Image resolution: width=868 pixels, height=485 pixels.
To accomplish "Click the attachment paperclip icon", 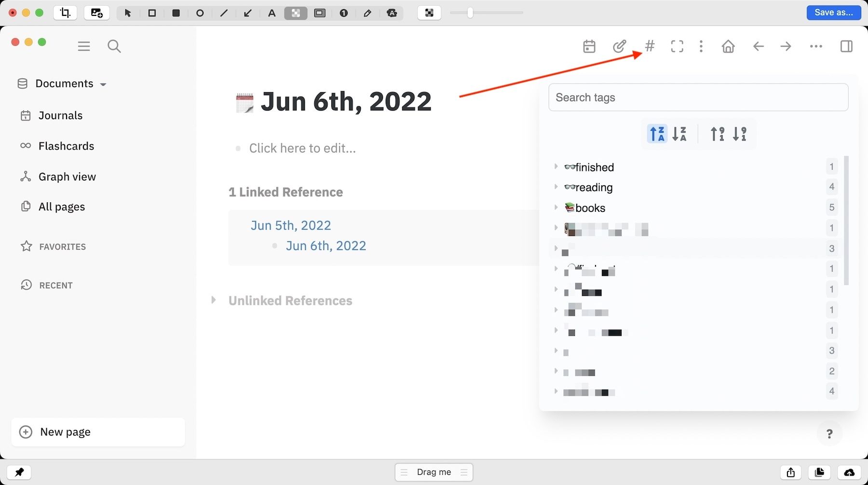I will click(x=619, y=46).
